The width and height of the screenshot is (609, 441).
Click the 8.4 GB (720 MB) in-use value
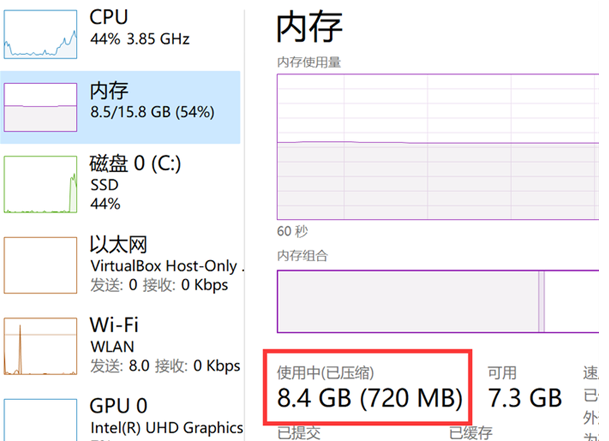pyautogui.click(x=370, y=398)
